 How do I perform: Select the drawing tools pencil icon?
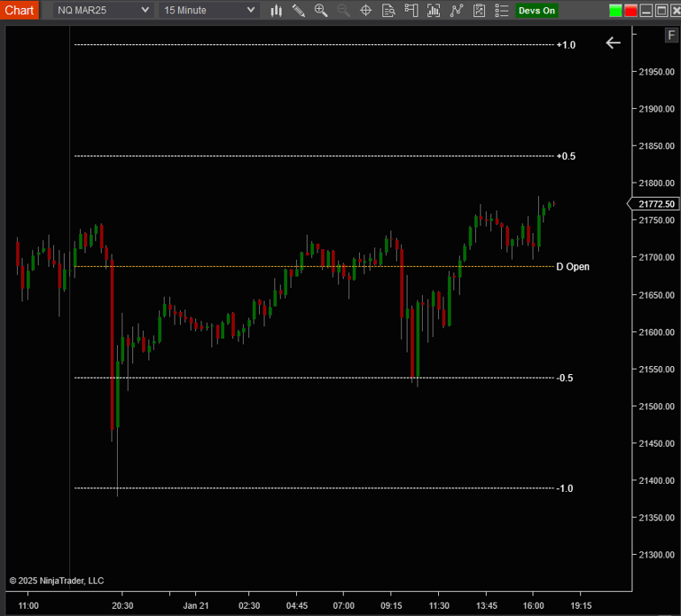(298, 11)
